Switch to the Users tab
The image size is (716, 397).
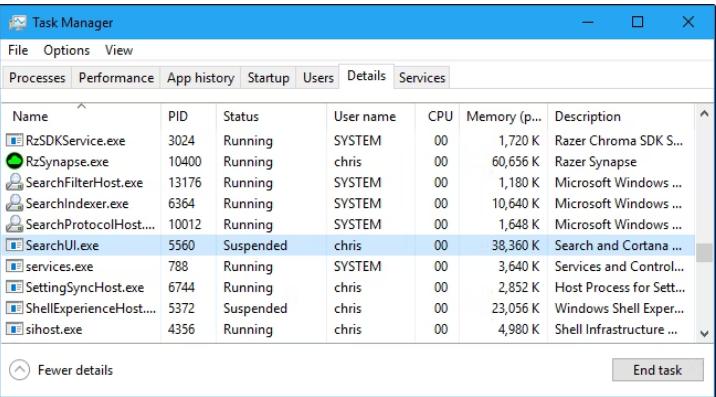pos(318,78)
